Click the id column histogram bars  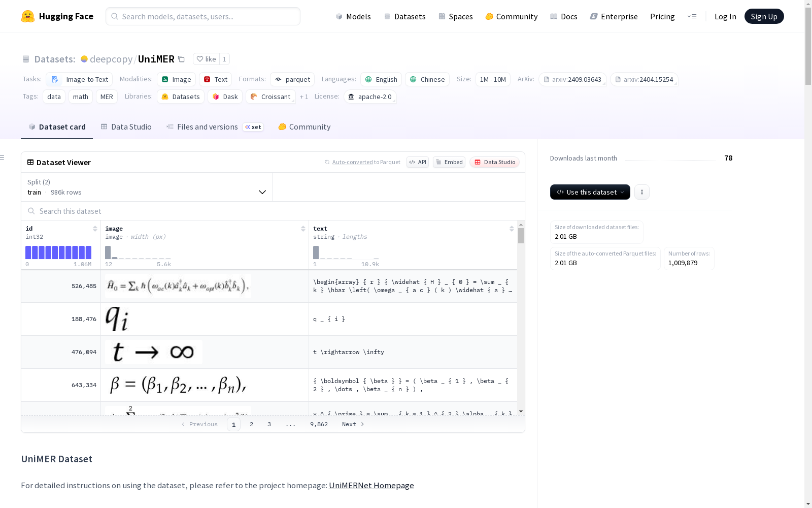coord(58,252)
